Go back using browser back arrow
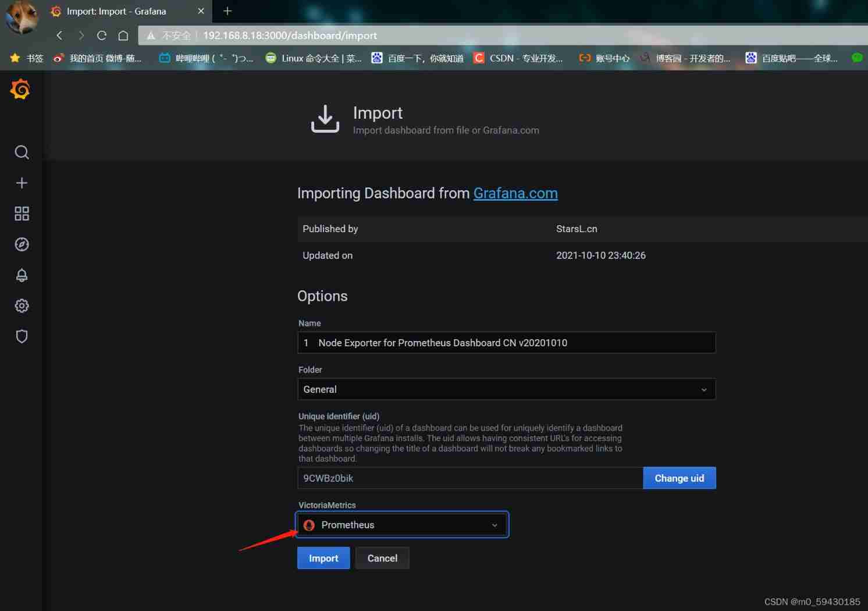 point(59,35)
